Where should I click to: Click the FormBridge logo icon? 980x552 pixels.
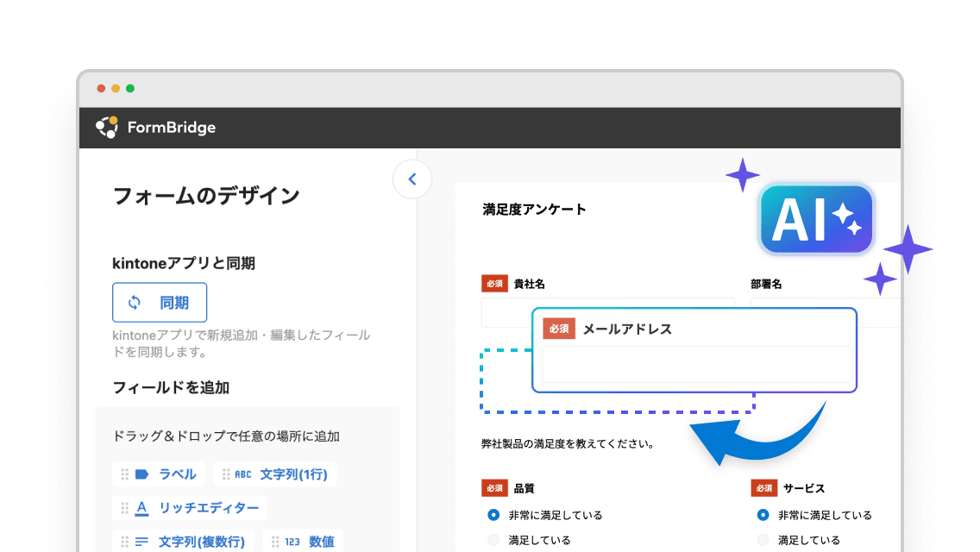pos(107,127)
